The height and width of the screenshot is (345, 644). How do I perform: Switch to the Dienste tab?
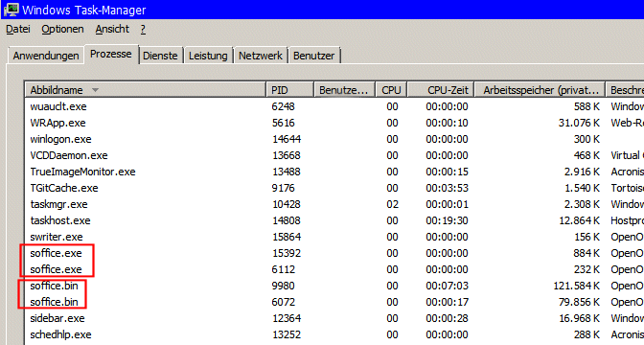(160, 56)
